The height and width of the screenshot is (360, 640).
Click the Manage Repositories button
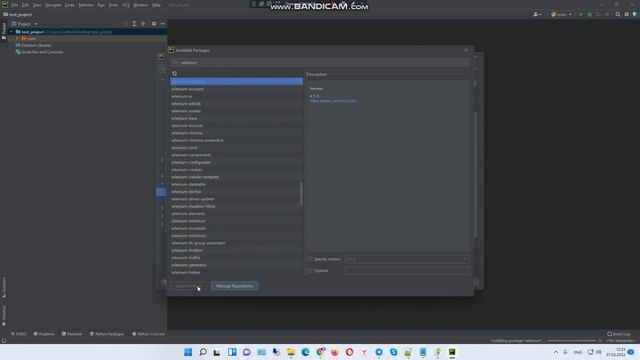click(235, 286)
